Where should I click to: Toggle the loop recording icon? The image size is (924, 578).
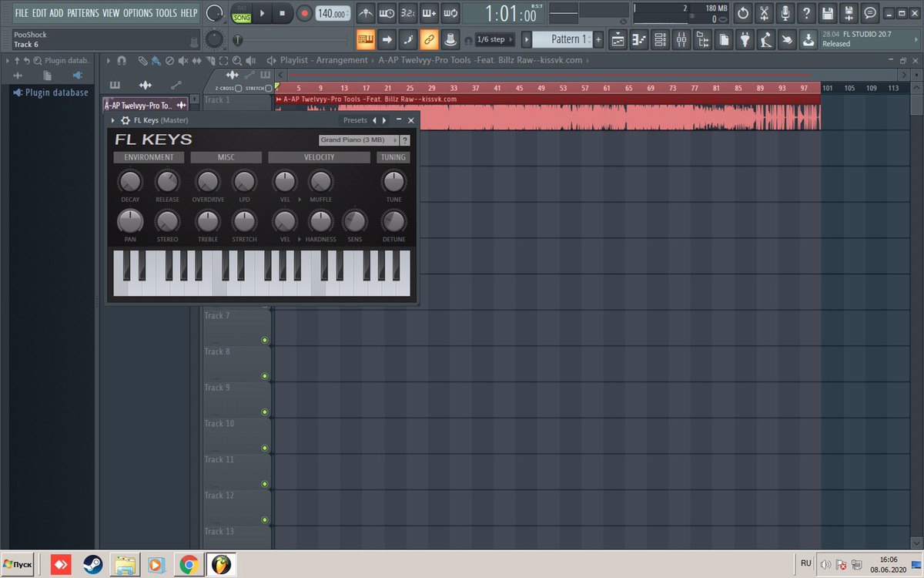click(450, 13)
